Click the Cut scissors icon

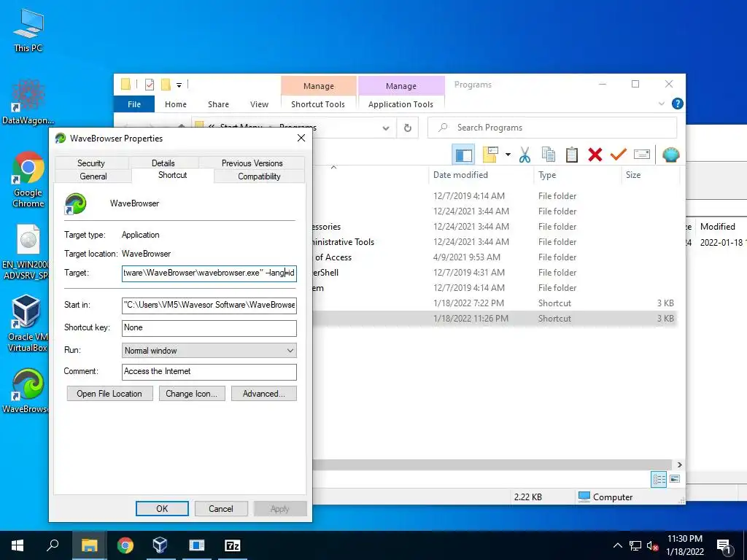click(x=525, y=155)
